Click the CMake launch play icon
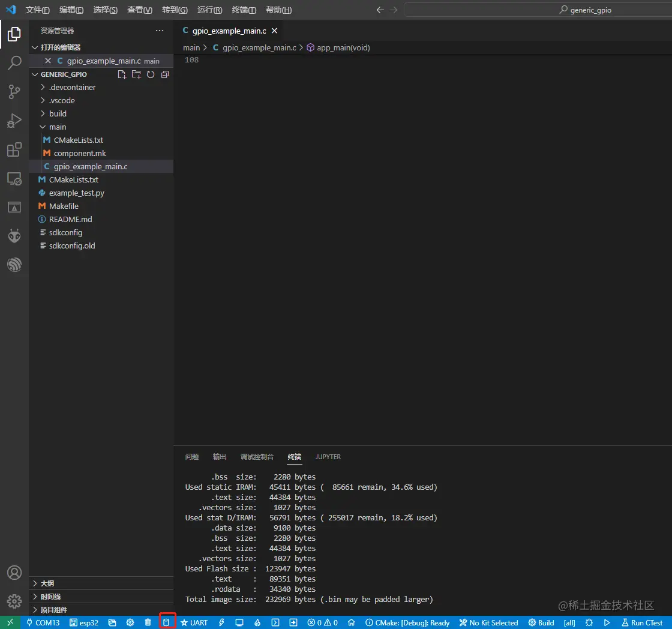The height and width of the screenshot is (629, 672). click(x=607, y=622)
